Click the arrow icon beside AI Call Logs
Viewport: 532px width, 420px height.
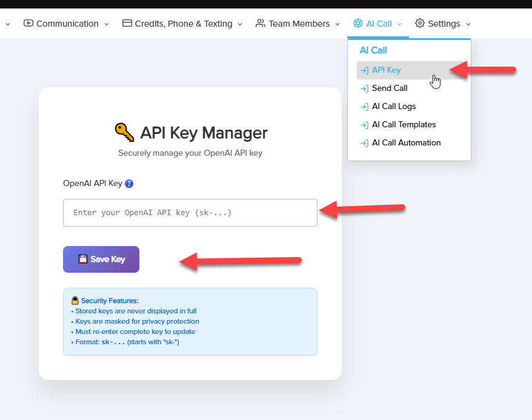click(364, 107)
